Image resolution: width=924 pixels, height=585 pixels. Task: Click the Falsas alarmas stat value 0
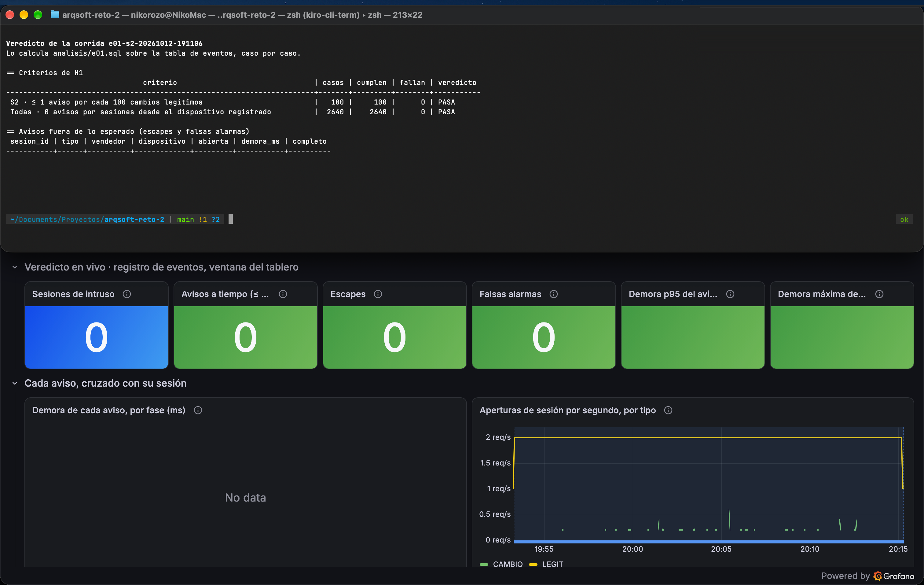543,337
